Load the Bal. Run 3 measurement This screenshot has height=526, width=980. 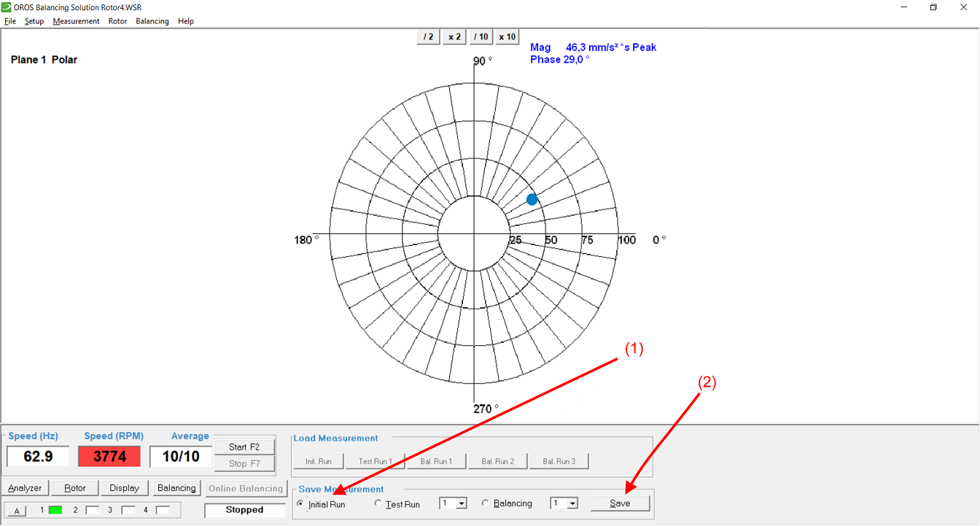pyautogui.click(x=559, y=461)
